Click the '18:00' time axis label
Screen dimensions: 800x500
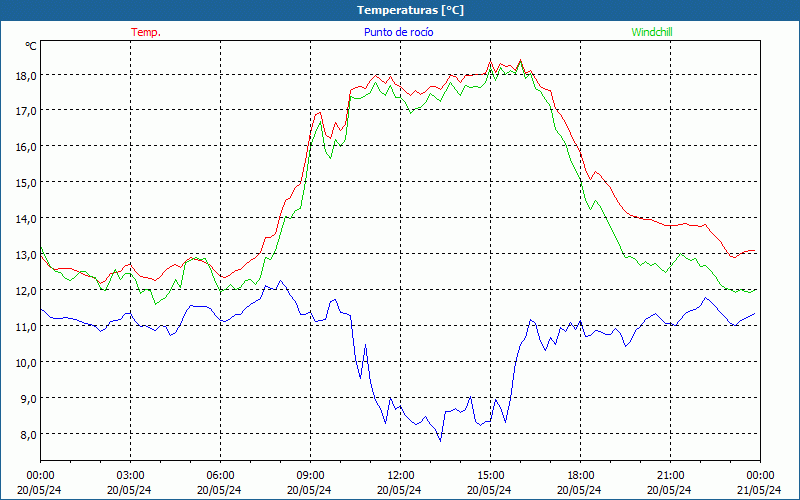[x=580, y=476]
